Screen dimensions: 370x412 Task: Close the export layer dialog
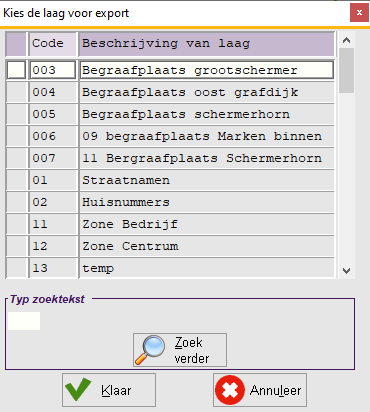[359, 13]
